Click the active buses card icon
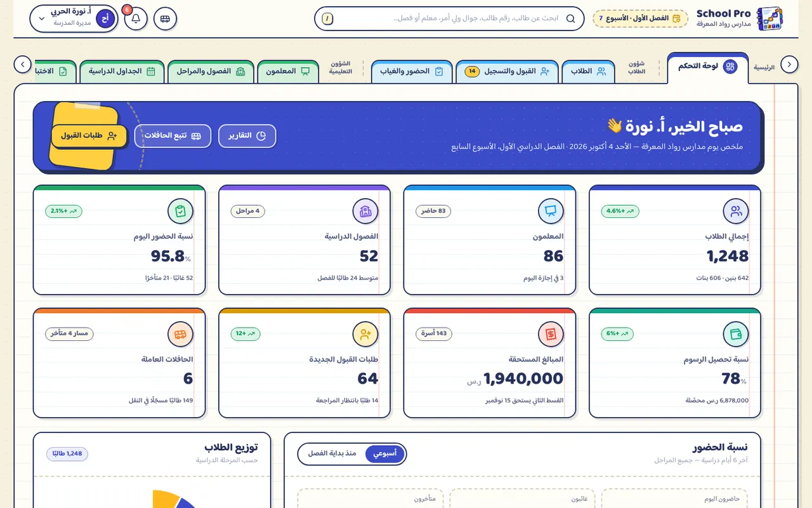The height and width of the screenshot is (508, 812). point(180,334)
